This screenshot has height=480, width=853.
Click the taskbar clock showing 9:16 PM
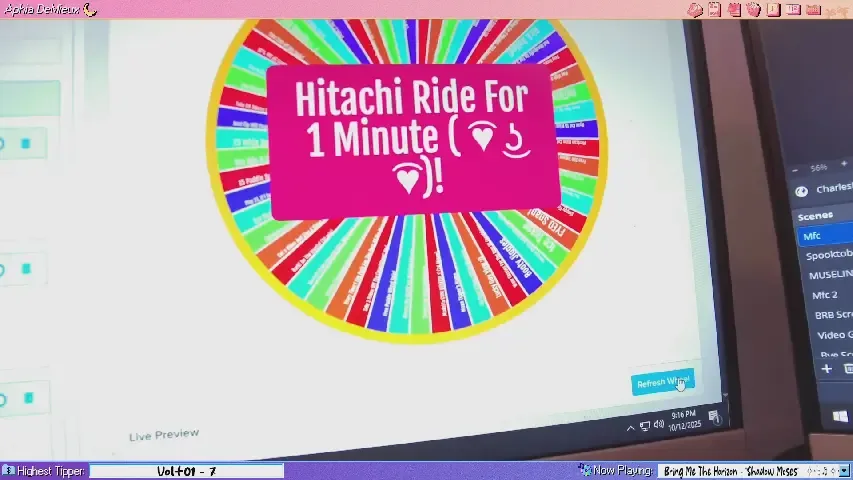point(685,419)
